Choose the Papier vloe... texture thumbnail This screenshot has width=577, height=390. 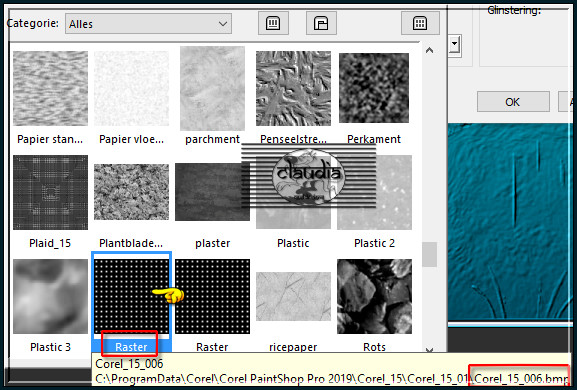[131, 88]
